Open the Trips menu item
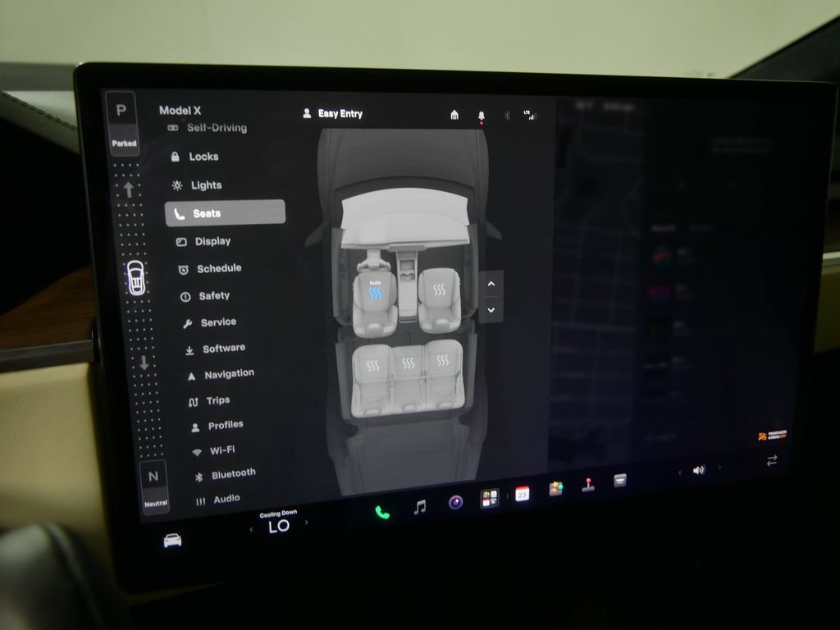840x630 pixels. (209, 400)
